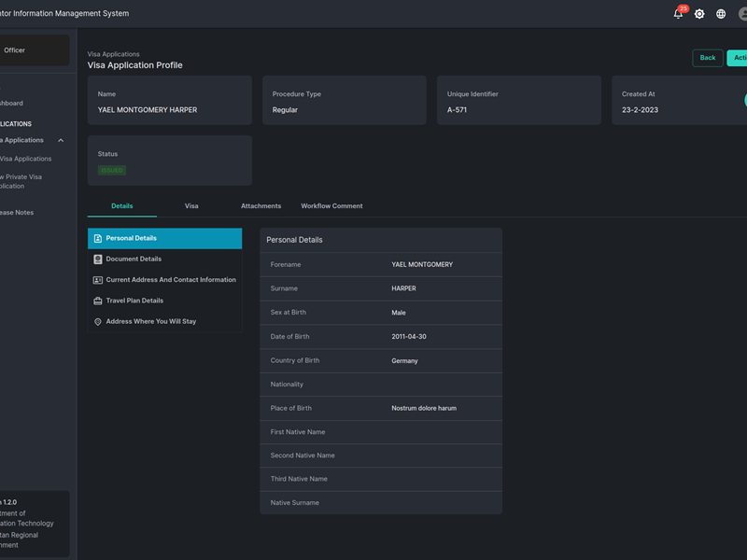
Task: Open settings via gear icon
Action: [x=699, y=14]
